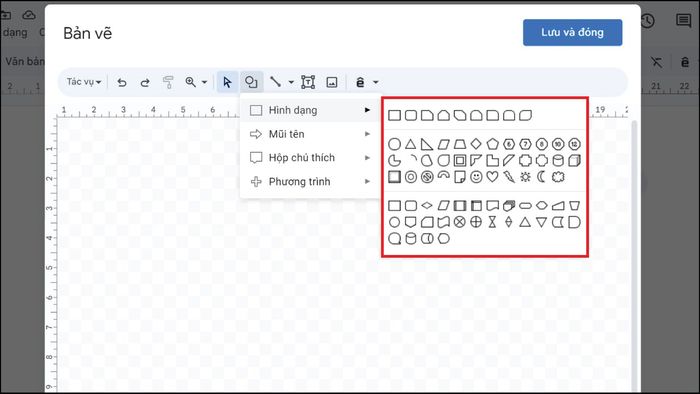
Task: Select the pie shape
Action: (x=394, y=161)
